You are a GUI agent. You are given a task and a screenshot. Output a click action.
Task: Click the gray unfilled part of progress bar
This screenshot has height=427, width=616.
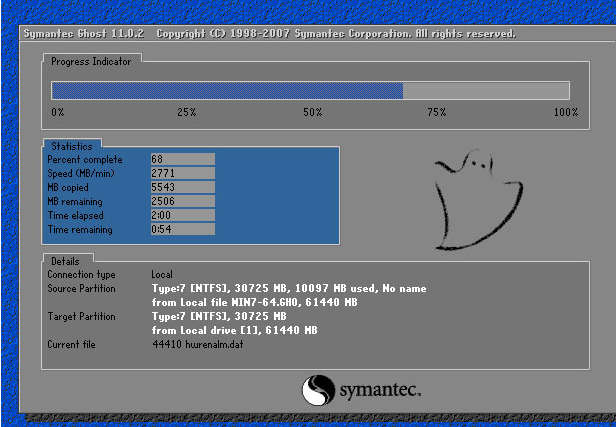pyautogui.click(x=486, y=90)
